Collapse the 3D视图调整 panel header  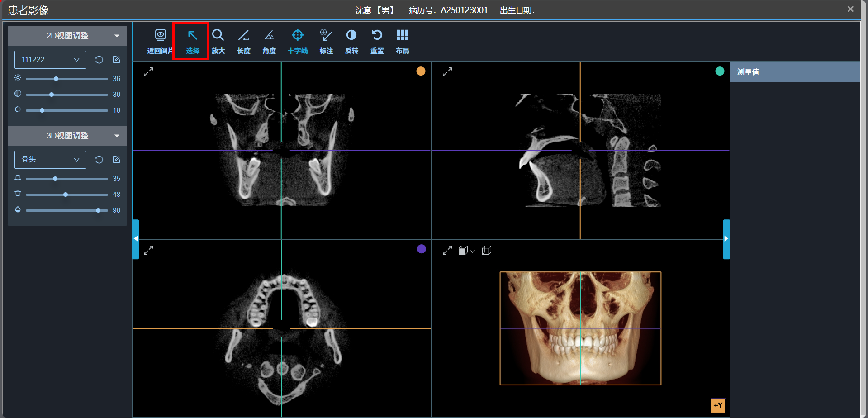coord(117,136)
